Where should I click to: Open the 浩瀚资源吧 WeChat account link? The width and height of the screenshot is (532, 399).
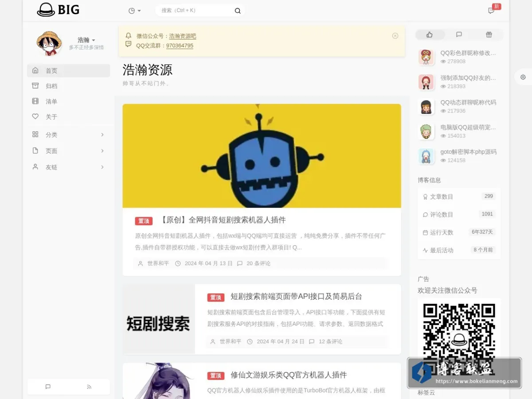(x=183, y=36)
